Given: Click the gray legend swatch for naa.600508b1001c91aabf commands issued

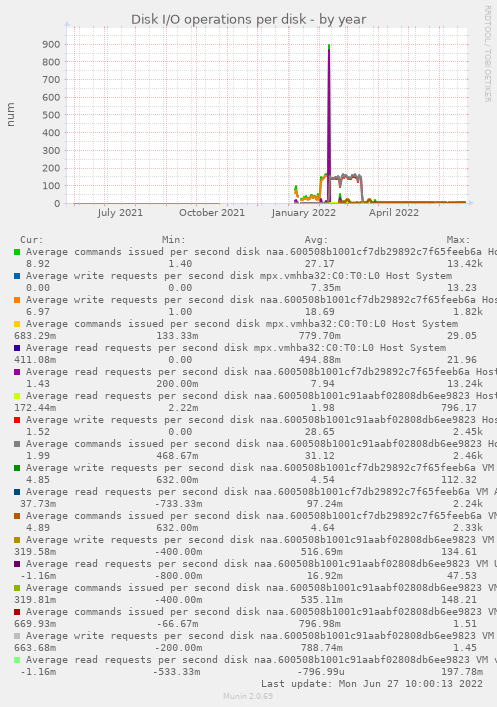Looking at the screenshot, I should click(17, 444).
